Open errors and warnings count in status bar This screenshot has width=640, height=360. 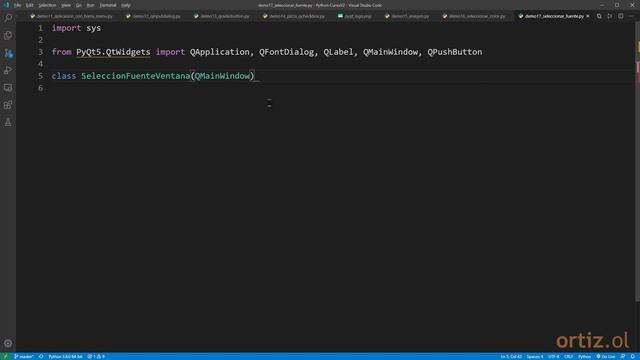pos(96,356)
